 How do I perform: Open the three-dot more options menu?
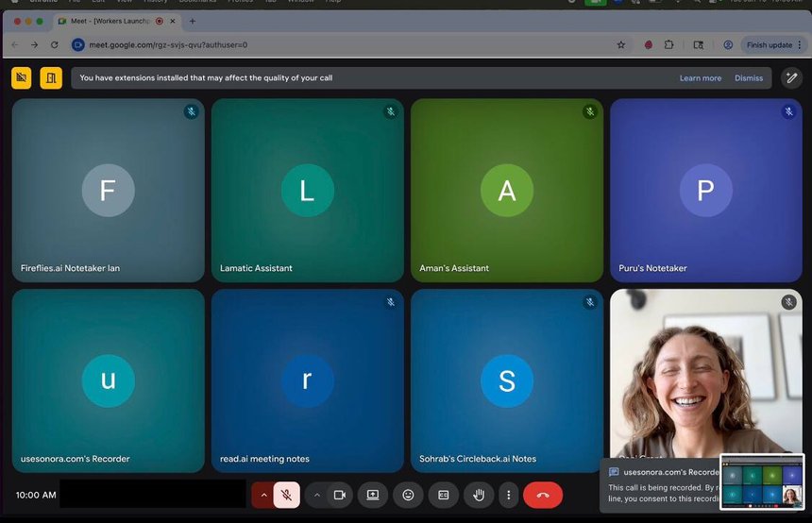509,495
